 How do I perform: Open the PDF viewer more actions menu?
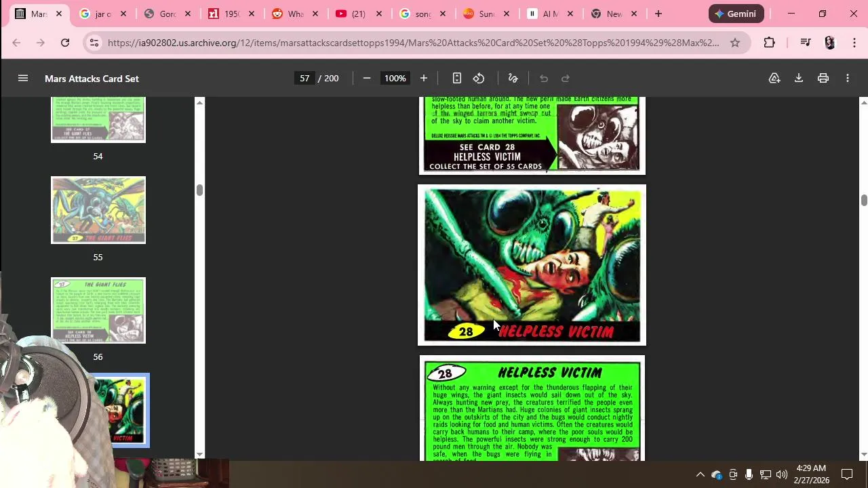[848, 79]
